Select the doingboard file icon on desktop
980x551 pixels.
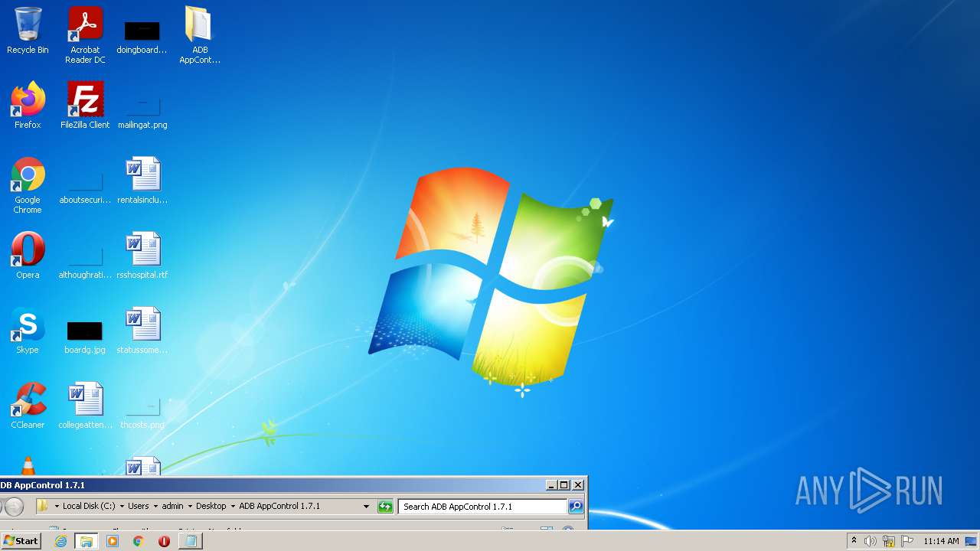point(142,35)
